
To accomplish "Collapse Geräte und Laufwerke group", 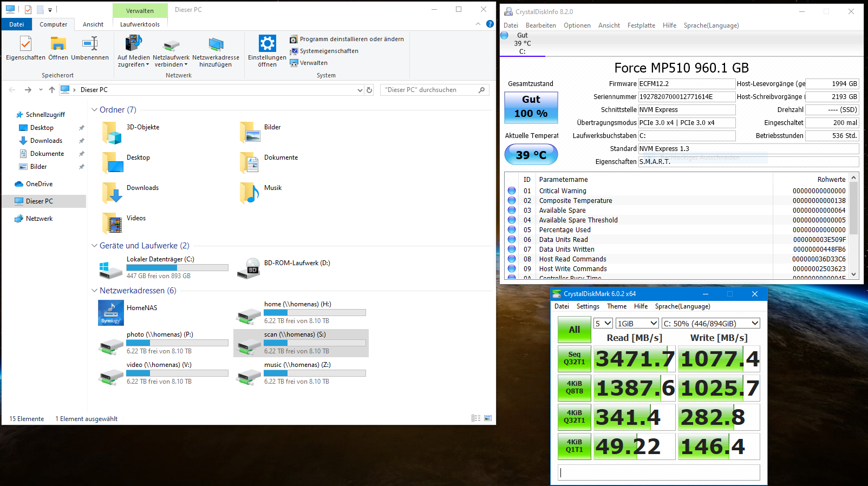I will 94,246.
